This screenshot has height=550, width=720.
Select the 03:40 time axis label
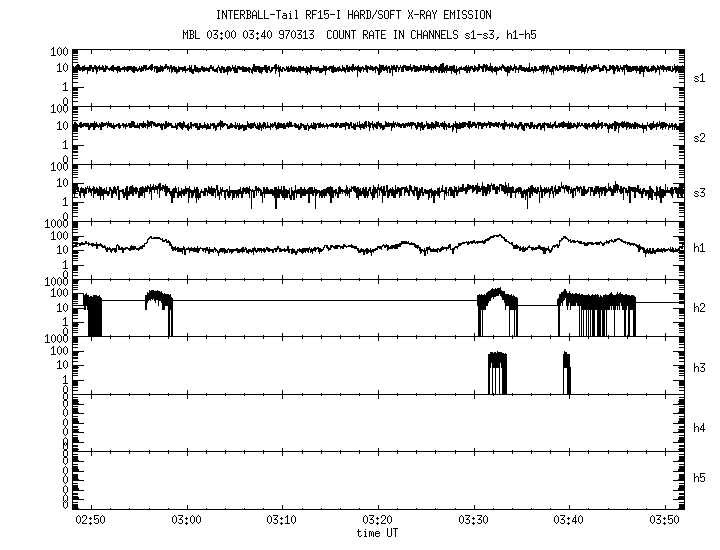coord(569,521)
